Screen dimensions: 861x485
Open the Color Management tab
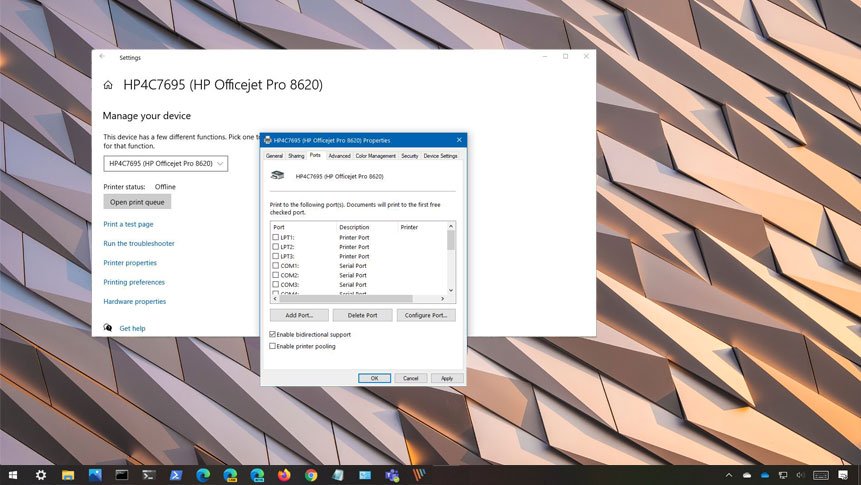click(376, 156)
